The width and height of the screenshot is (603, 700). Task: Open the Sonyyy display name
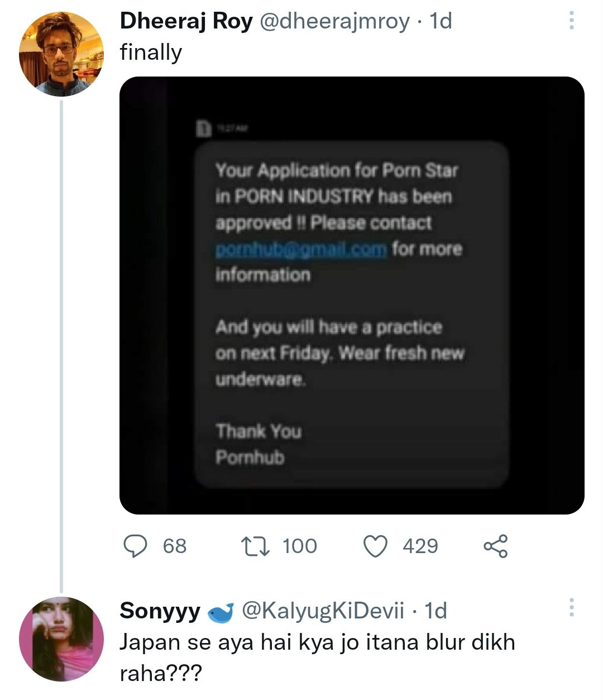point(160,611)
